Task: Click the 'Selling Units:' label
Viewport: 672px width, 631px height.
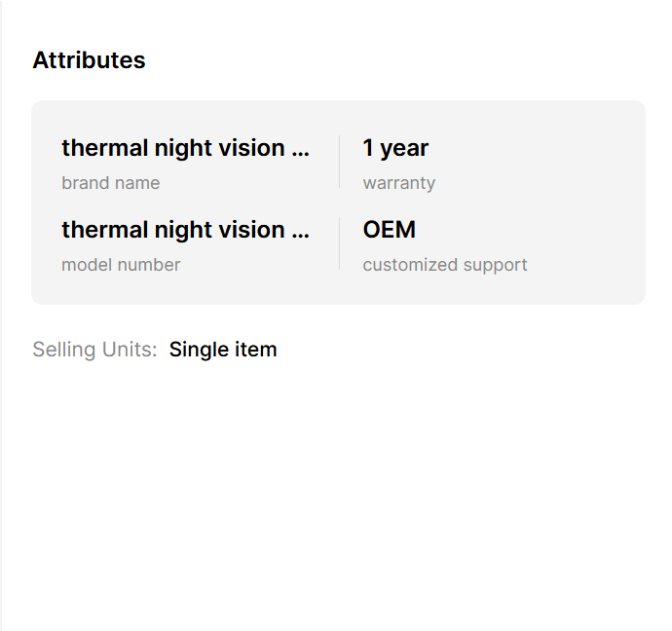Action: (x=94, y=350)
